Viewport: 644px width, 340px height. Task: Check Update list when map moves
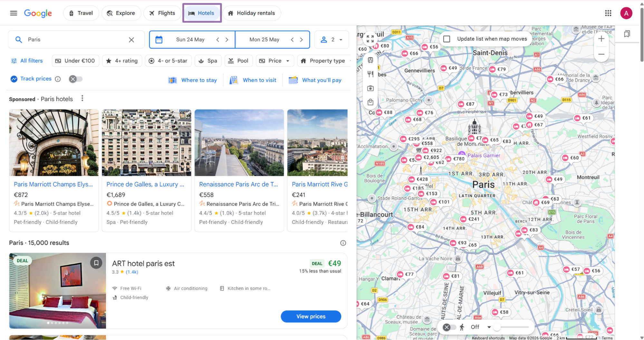tap(447, 39)
